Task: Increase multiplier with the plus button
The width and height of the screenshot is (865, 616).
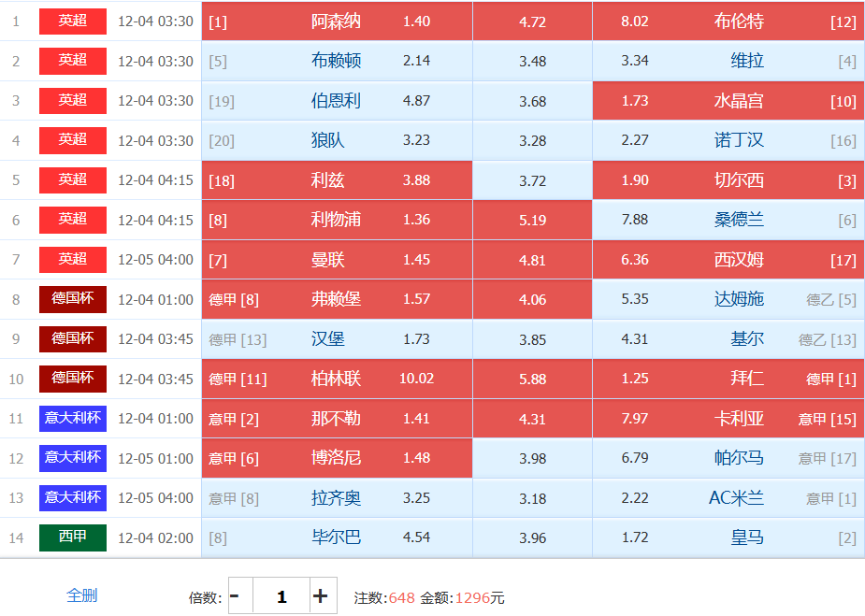Action: [x=321, y=595]
